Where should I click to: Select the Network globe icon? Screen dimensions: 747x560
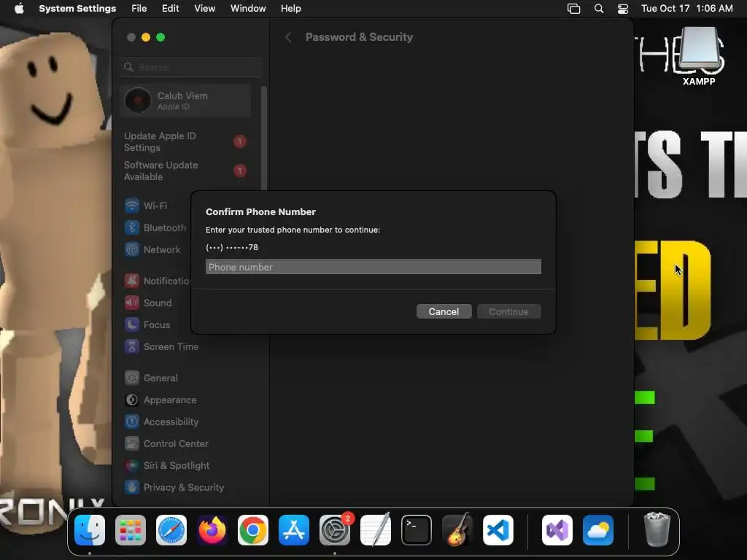point(132,249)
